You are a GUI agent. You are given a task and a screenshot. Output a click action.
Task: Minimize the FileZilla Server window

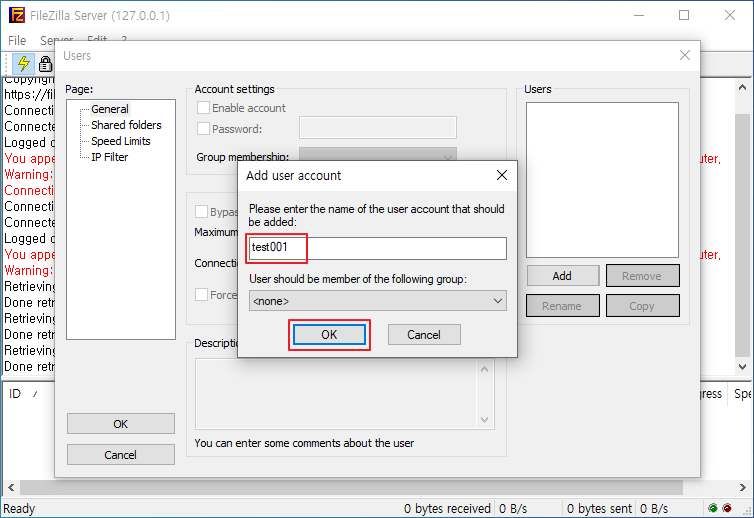point(639,15)
